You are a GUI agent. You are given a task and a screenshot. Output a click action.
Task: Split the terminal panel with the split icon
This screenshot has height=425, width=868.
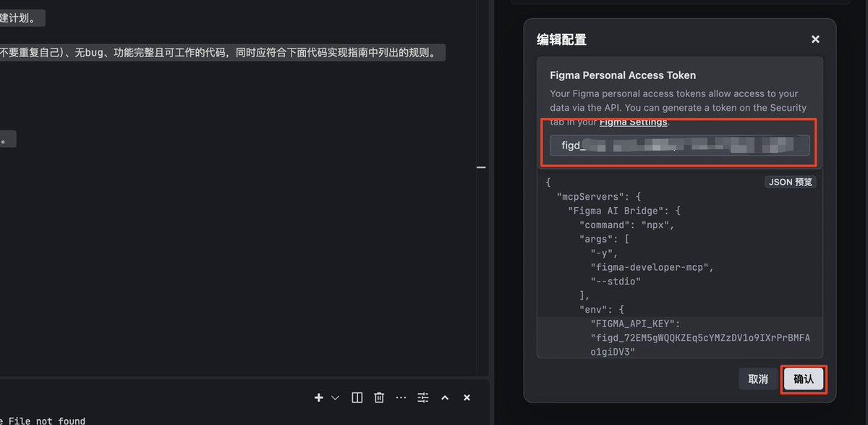tap(357, 397)
